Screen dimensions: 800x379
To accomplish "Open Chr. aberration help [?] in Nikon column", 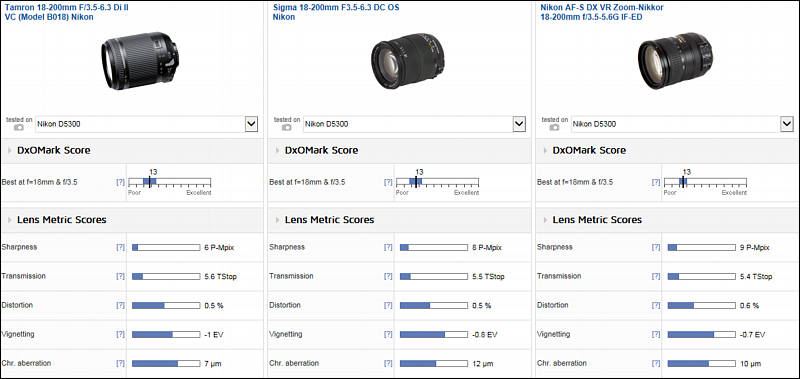I will (656, 363).
